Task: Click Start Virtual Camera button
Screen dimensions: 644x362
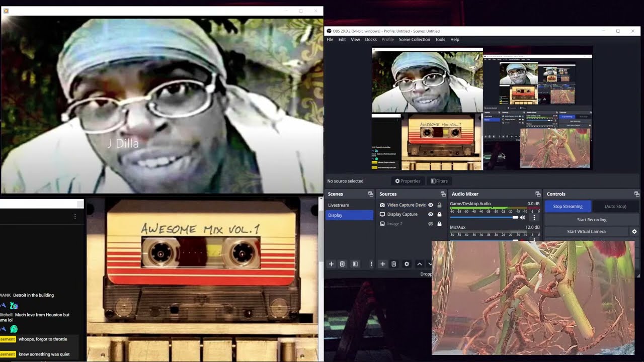Action: [x=587, y=232]
